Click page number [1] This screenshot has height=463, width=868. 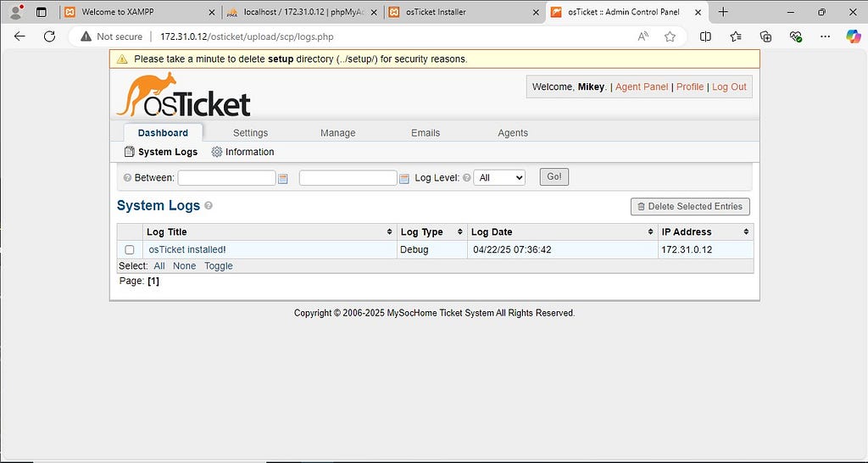pos(153,281)
